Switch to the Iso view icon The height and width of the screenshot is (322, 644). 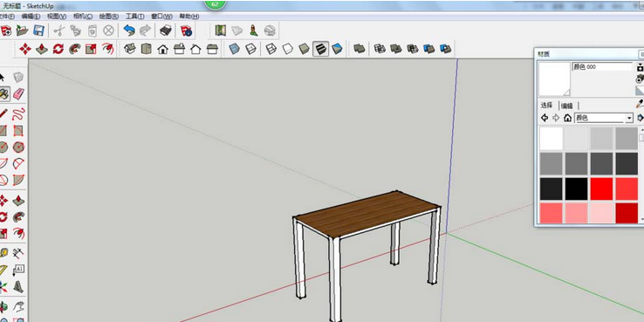130,49
